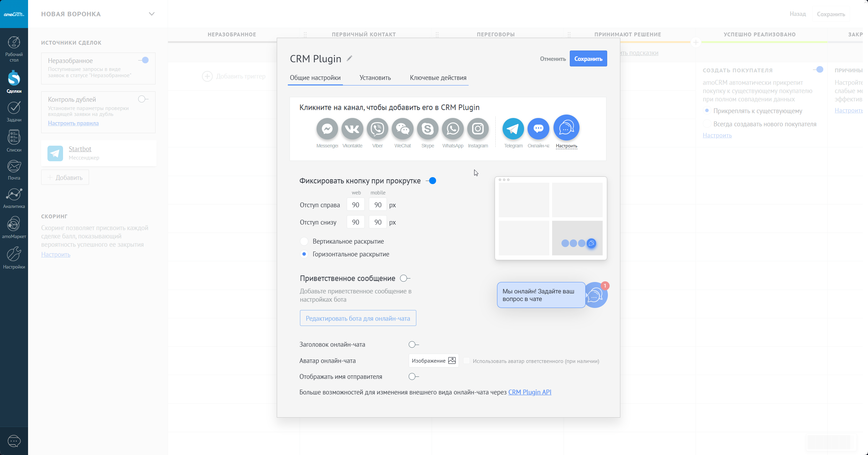Image resolution: width=868 pixels, height=455 pixels.
Task: Click the Skype channel icon
Action: pyautogui.click(x=427, y=129)
